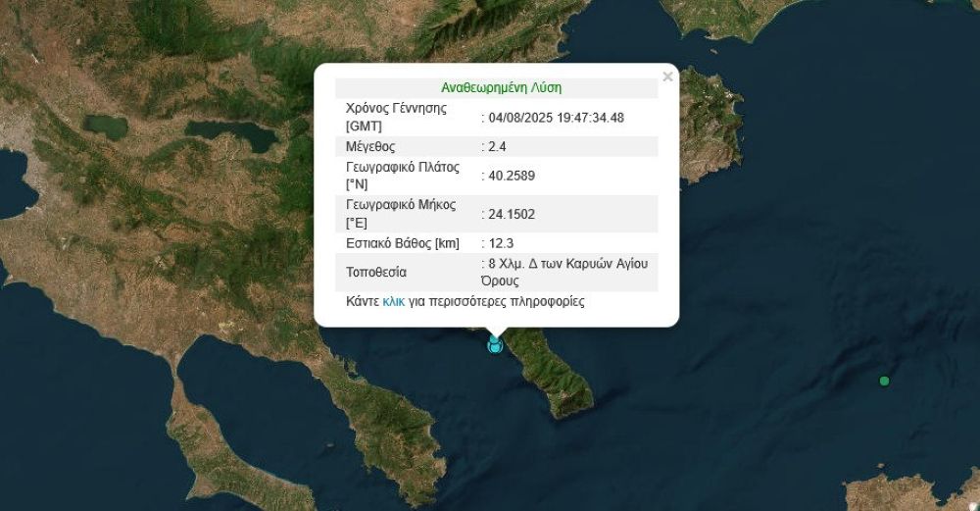Click the timestamp 04/08/2025 19:47:34.48
This screenshot has width=980, height=511.
pyautogui.click(x=556, y=118)
